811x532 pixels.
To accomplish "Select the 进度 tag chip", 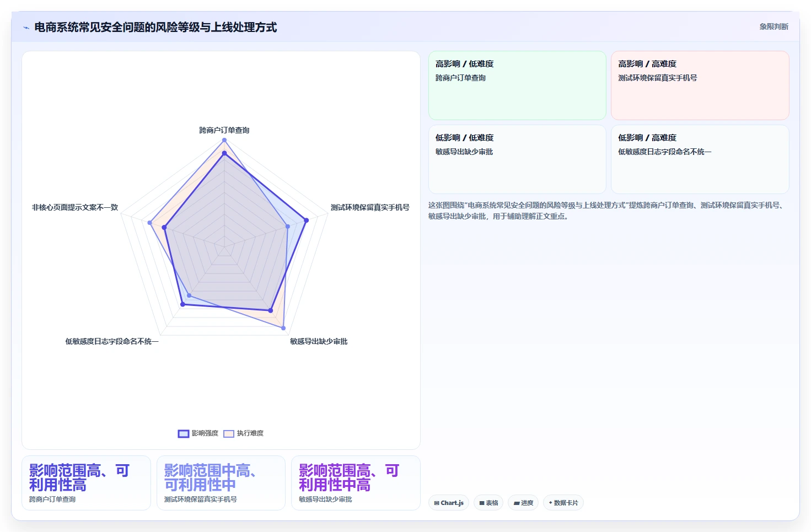I will click(523, 503).
